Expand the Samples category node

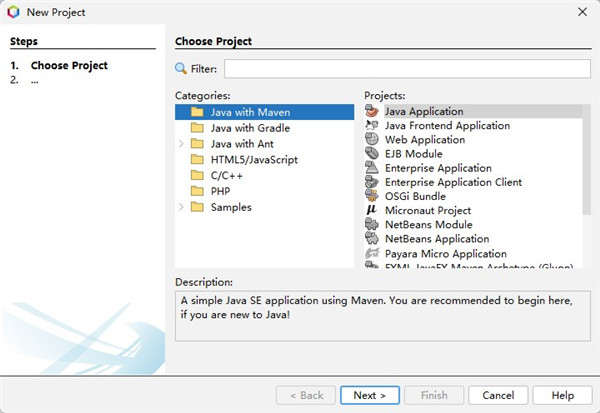[x=181, y=207]
